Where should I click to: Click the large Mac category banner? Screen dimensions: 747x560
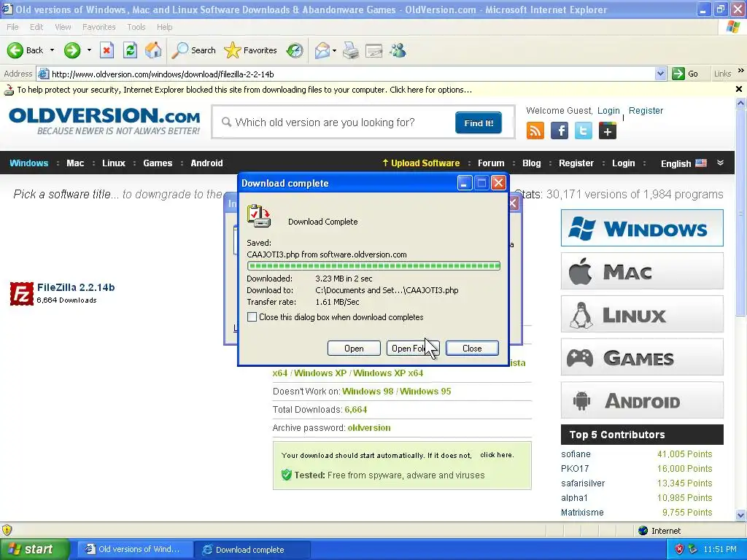tap(642, 271)
